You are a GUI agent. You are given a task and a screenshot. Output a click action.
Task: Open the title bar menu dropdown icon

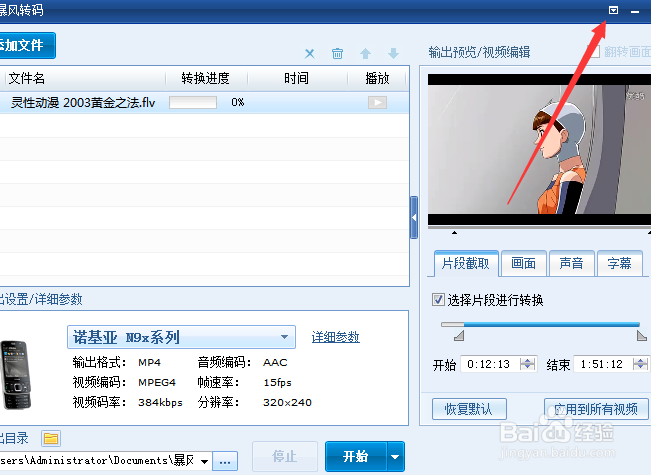click(x=613, y=10)
